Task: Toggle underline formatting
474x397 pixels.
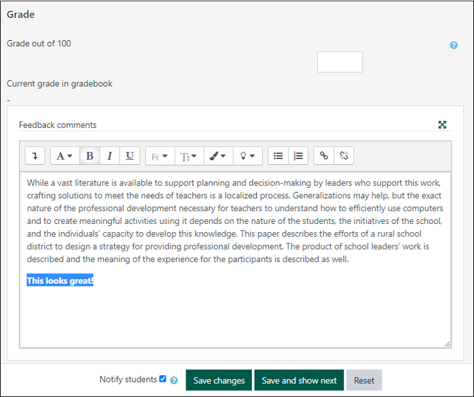Action: click(x=129, y=156)
